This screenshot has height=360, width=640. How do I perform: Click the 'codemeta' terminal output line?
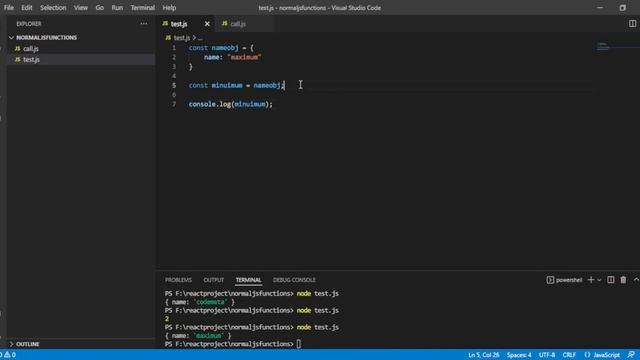(x=200, y=302)
